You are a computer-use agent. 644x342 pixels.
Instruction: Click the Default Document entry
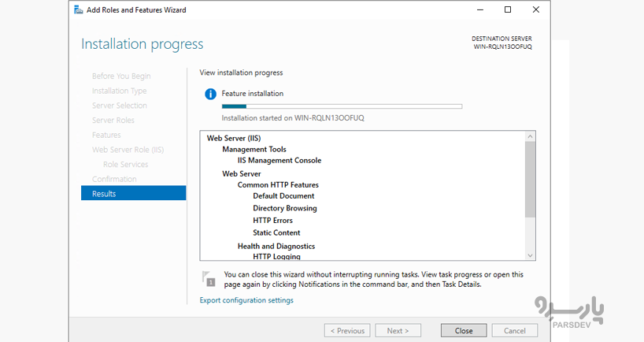coord(283,195)
